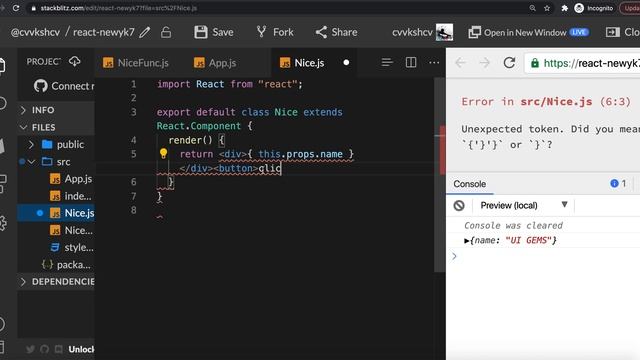Bookmark this page with the star icon
The width and height of the screenshot is (640, 360).
point(547,8)
